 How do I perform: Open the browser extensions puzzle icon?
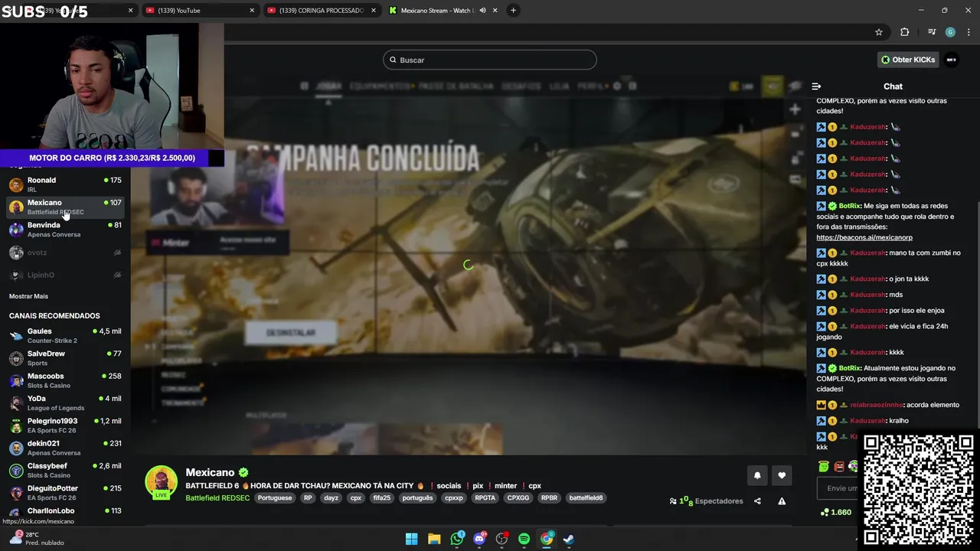coord(905,32)
